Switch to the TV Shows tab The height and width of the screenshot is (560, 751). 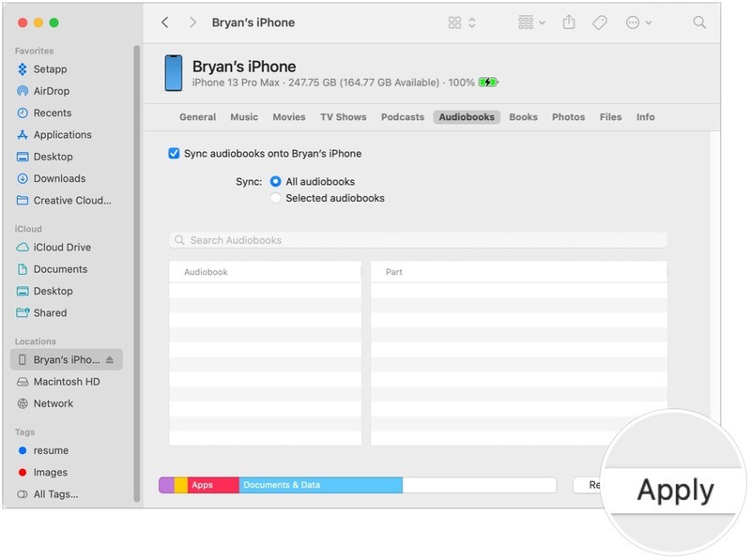344,117
